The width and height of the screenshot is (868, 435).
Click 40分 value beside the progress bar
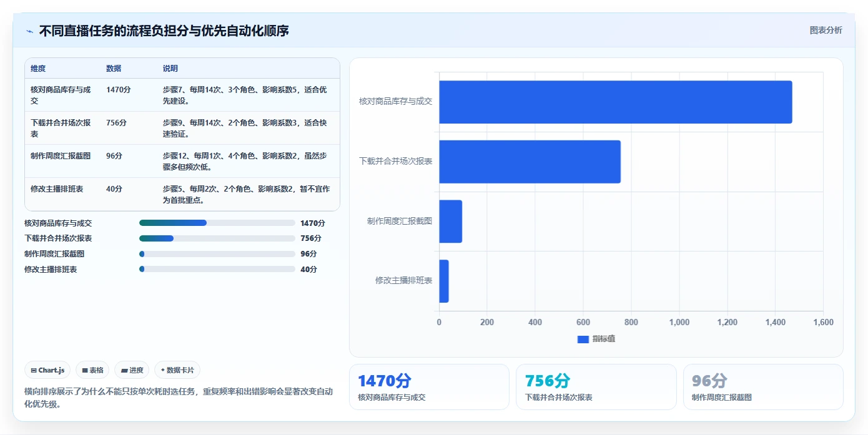[x=308, y=270]
